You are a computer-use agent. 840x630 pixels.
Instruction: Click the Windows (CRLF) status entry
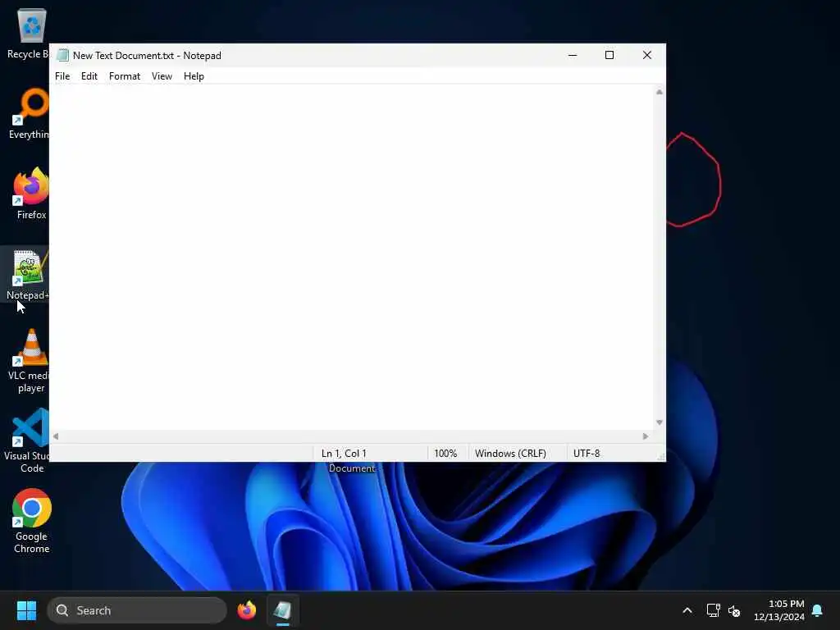pos(510,453)
